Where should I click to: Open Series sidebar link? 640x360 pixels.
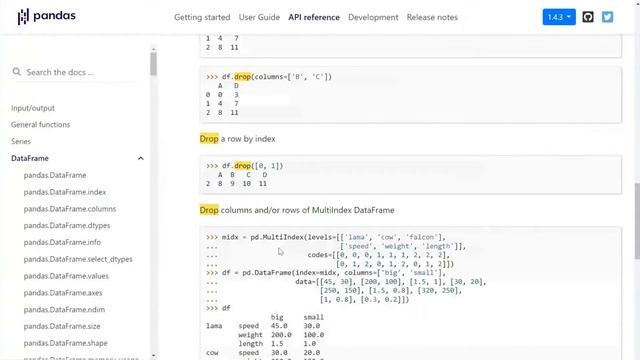pos(21,141)
